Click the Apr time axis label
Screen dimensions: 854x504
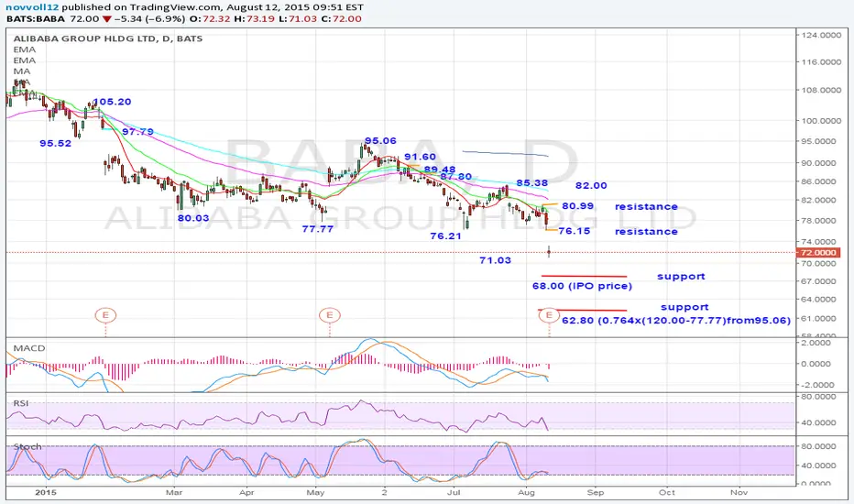pyautogui.click(x=246, y=493)
